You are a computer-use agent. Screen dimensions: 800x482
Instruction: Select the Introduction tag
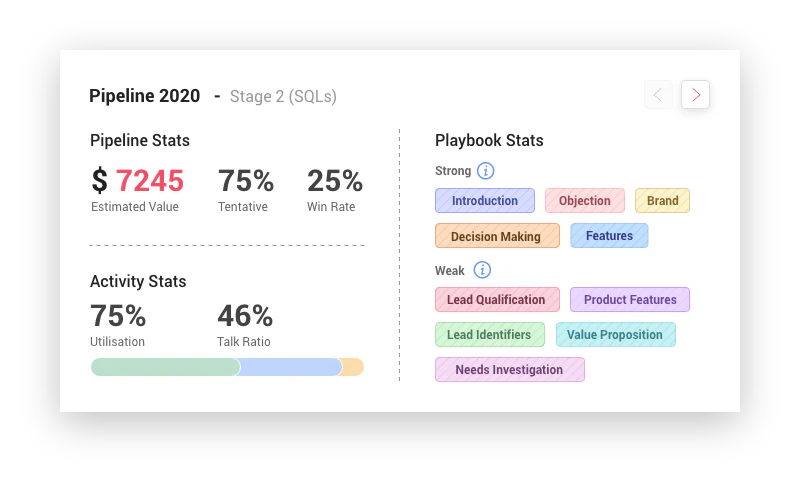tap(485, 201)
